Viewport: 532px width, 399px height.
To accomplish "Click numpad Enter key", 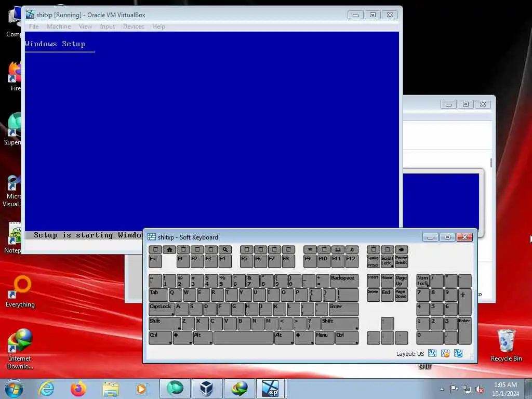I will tap(464, 331).
